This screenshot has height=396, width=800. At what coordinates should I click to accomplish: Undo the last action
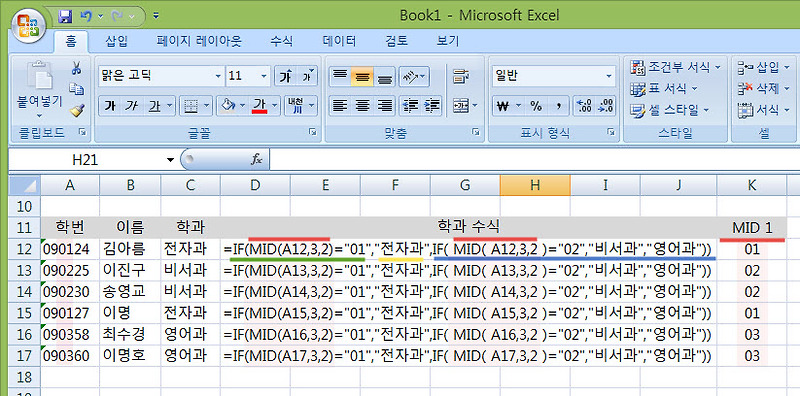pyautogui.click(x=86, y=16)
